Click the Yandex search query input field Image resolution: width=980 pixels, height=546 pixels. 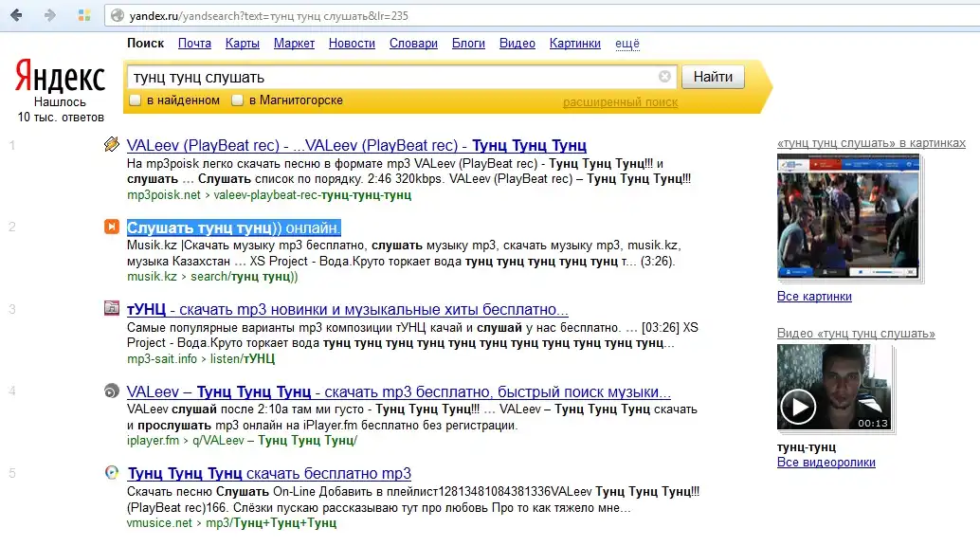389,77
